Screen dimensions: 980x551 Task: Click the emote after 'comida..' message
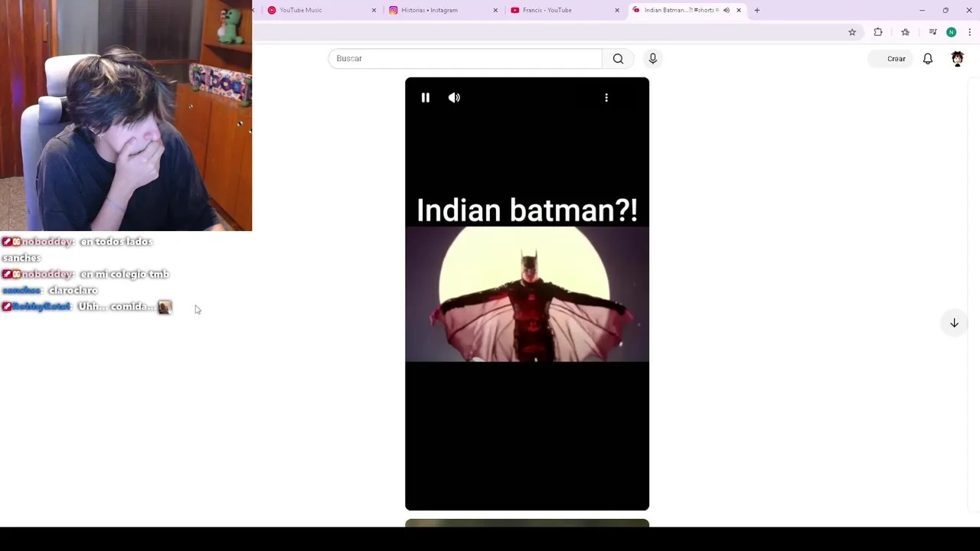pos(165,308)
